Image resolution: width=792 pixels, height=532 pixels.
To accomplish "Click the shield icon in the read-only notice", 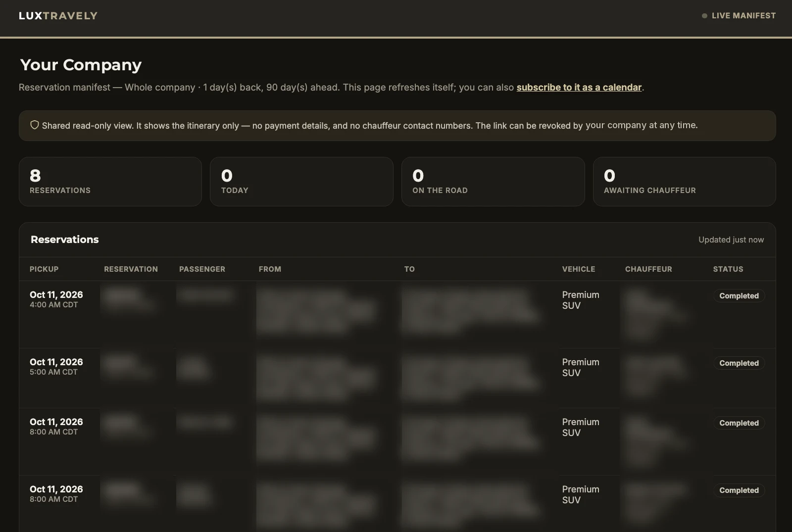I will [x=35, y=125].
